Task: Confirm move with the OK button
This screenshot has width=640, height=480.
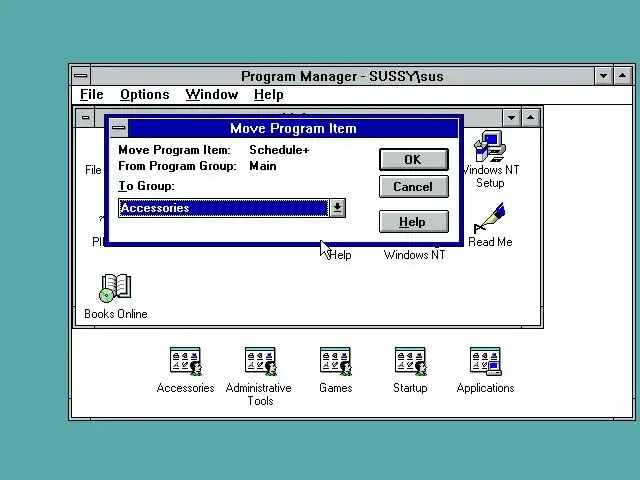Action: click(x=413, y=160)
